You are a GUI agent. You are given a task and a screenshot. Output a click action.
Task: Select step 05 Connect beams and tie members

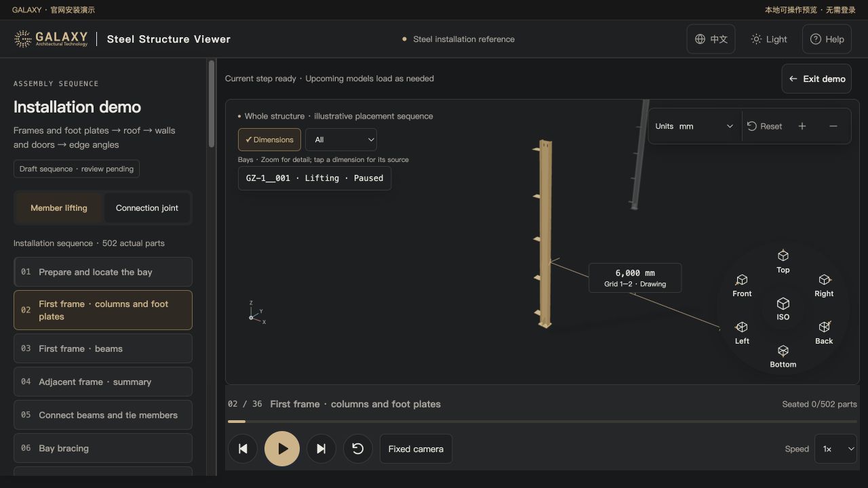(x=103, y=415)
